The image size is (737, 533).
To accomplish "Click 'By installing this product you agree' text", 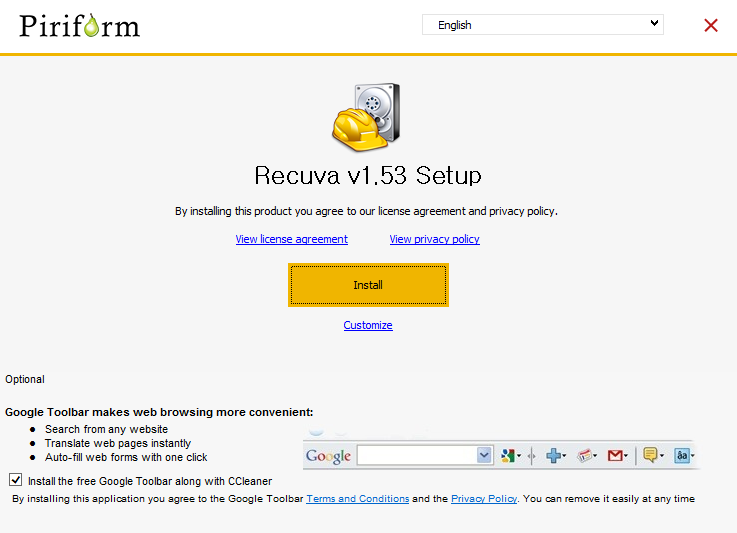I will point(366,212).
